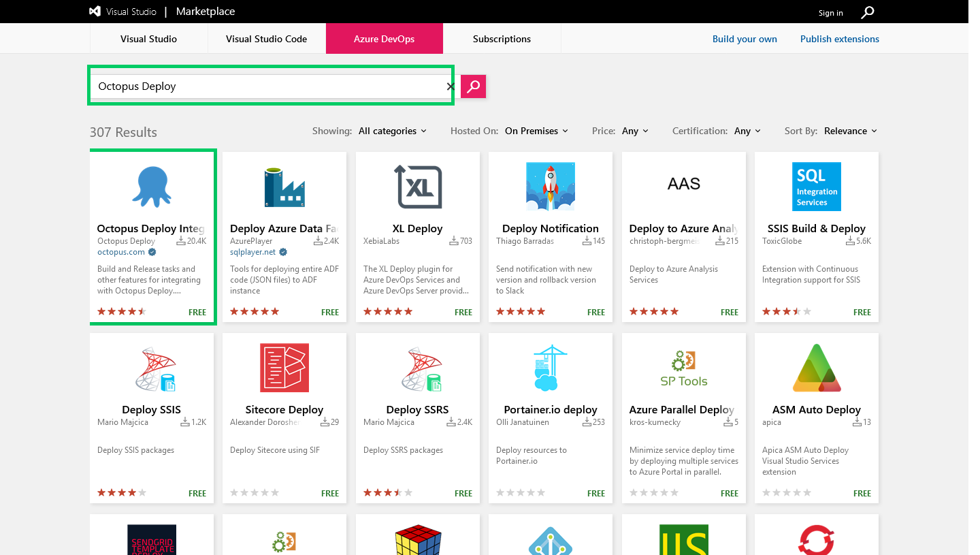Open the Deploy Azure Data Factory icon

click(x=284, y=187)
